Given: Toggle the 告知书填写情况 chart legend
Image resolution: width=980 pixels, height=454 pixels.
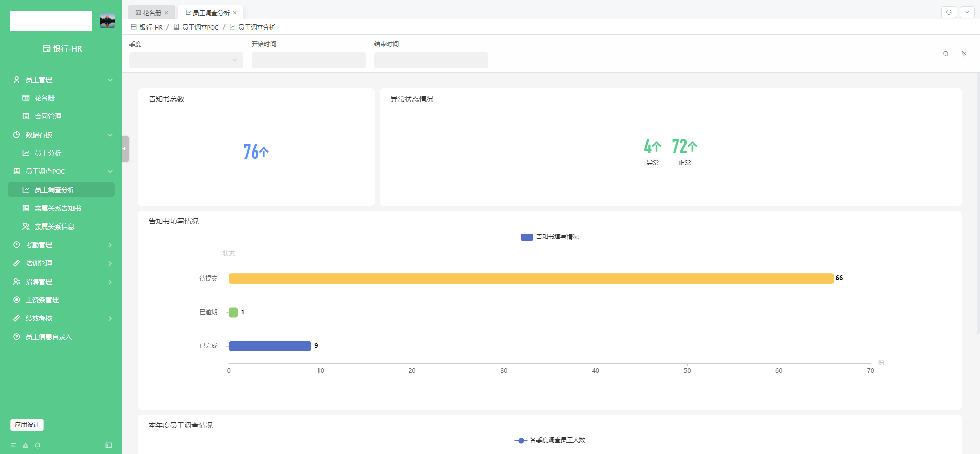Looking at the screenshot, I should click(x=549, y=237).
